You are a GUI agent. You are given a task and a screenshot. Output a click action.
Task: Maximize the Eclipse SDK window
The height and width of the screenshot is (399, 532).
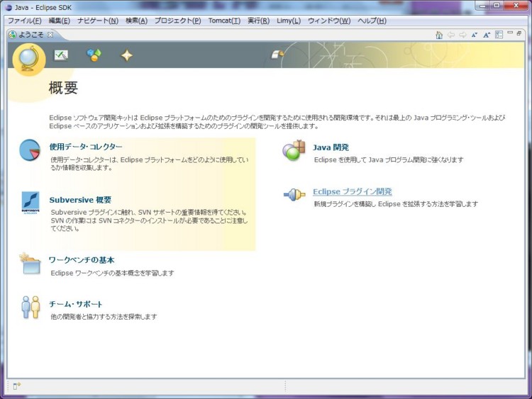[x=497, y=6]
